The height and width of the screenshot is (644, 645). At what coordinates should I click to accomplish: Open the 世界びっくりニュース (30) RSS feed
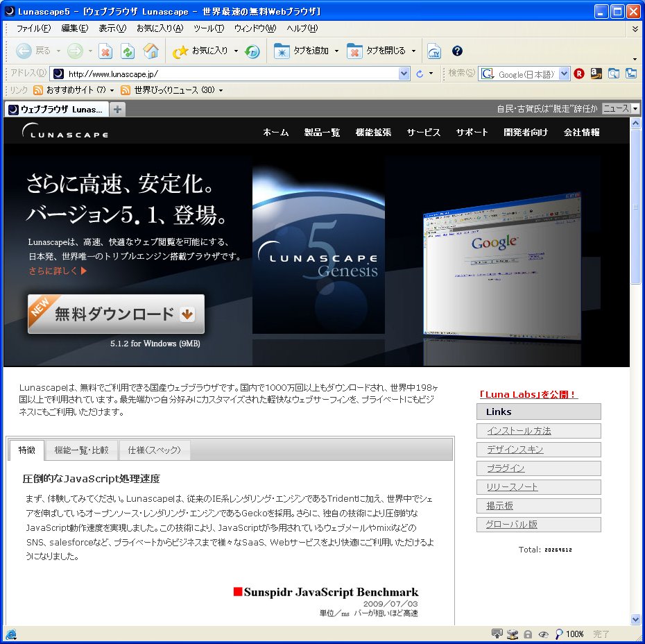coord(168,90)
